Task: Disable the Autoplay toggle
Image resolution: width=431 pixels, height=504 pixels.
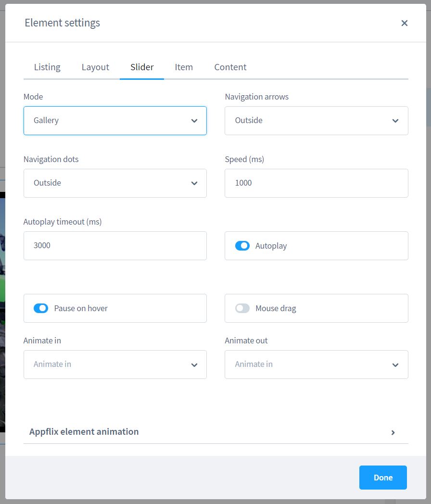Action: click(242, 246)
